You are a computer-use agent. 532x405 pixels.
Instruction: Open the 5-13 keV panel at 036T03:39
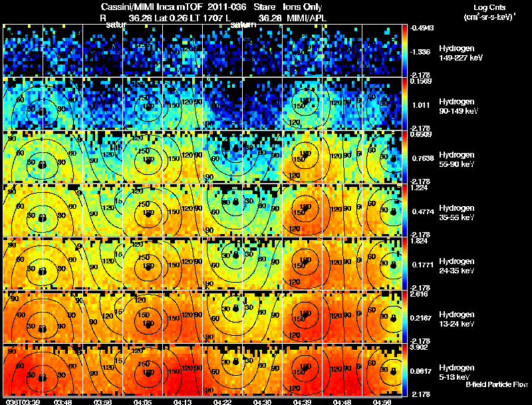click(x=23, y=370)
